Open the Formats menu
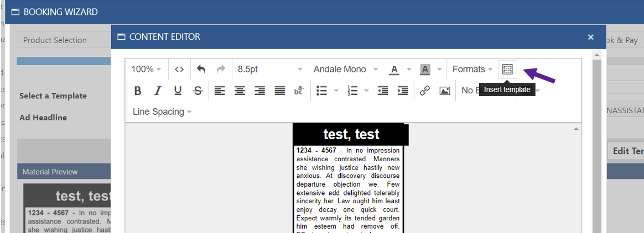 pyautogui.click(x=472, y=69)
